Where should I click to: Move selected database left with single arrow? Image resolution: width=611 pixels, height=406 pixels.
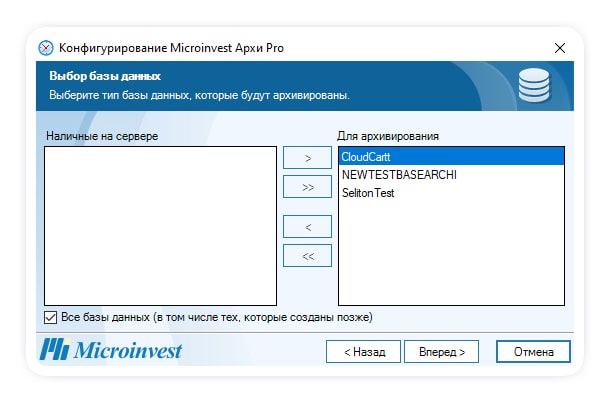(x=307, y=227)
